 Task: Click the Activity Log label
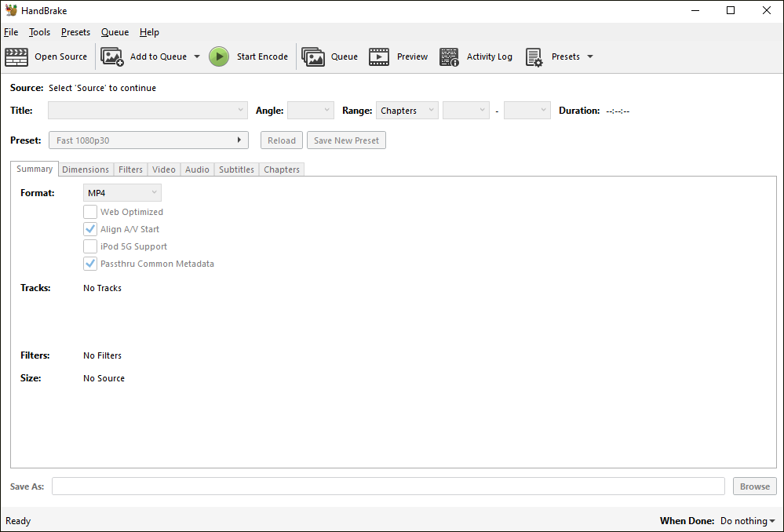[490, 56]
